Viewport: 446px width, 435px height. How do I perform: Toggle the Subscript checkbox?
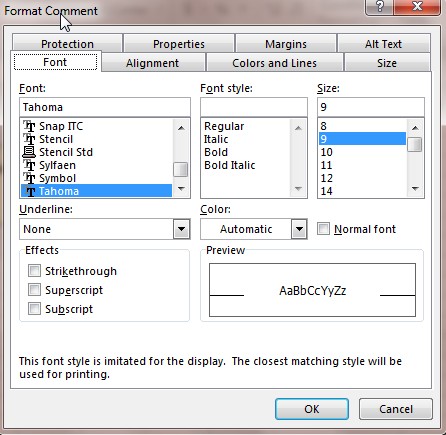[x=34, y=309]
